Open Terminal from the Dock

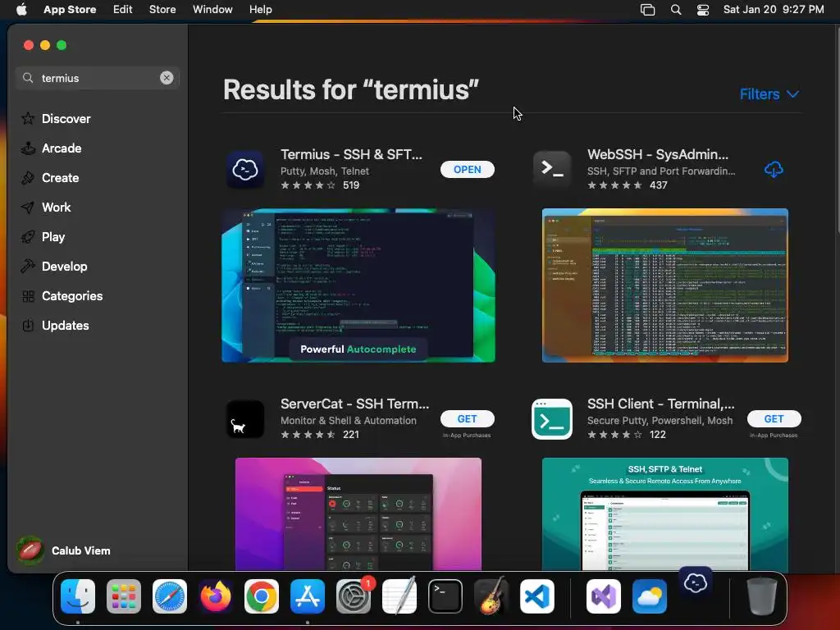pos(445,596)
